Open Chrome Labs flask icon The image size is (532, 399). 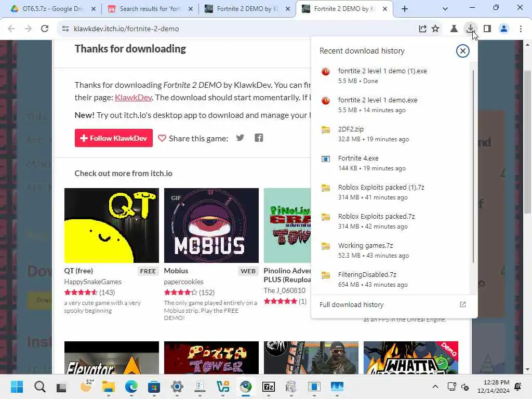click(454, 29)
